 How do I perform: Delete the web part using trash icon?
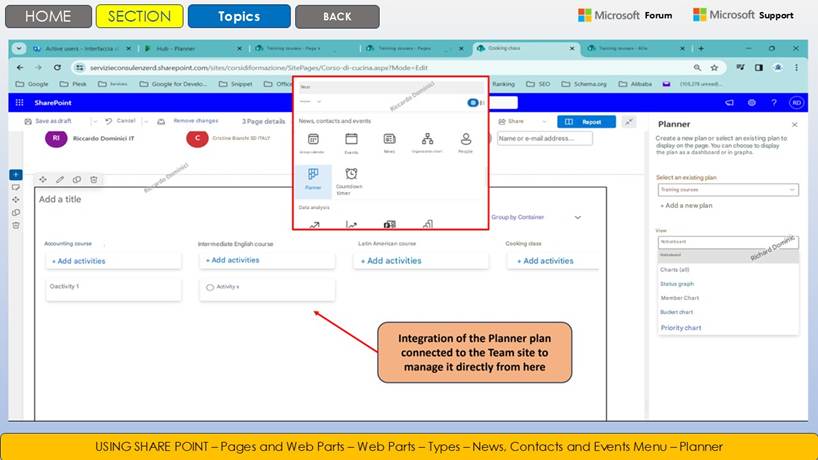click(93, 180)
